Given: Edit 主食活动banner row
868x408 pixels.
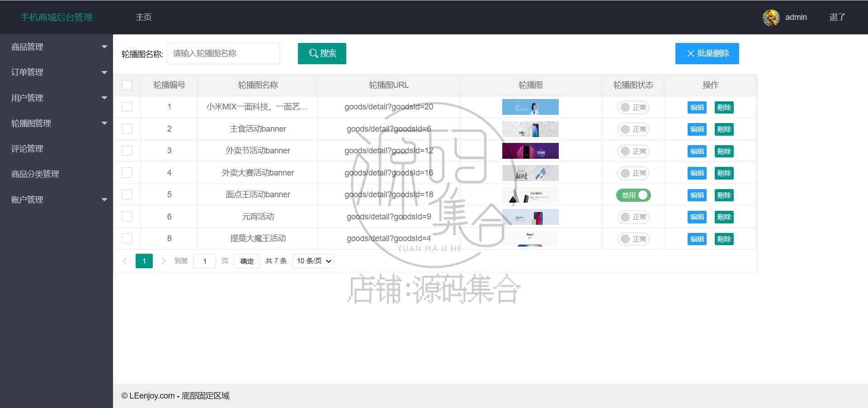Looking at the screenshot, I should pyautogui.click(x=697, y=129).
